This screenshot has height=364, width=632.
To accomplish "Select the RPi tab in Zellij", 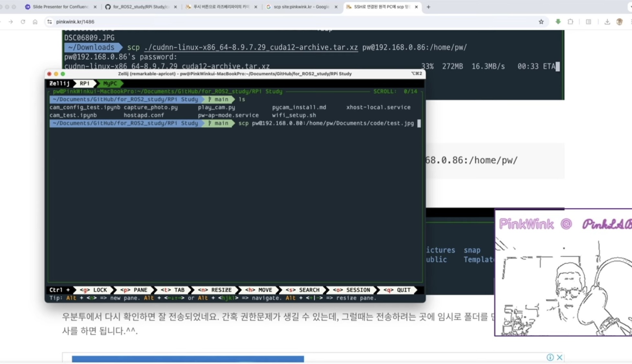I will tap(84, 83).
